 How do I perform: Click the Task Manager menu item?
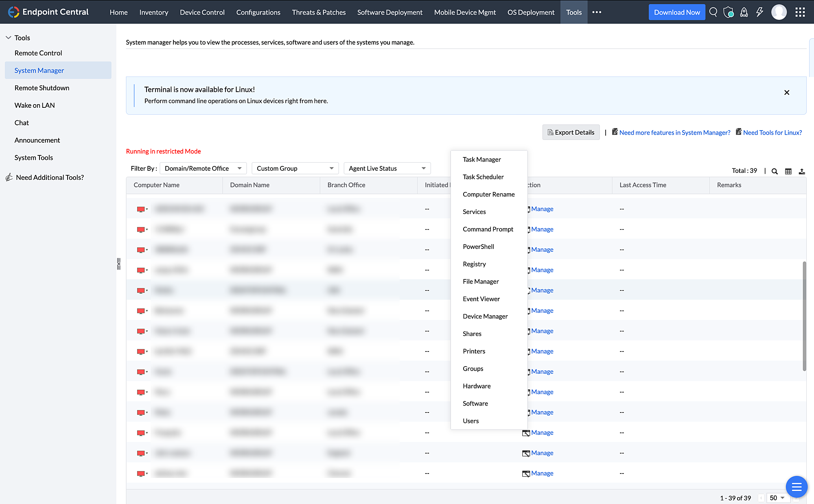(481, 159)
